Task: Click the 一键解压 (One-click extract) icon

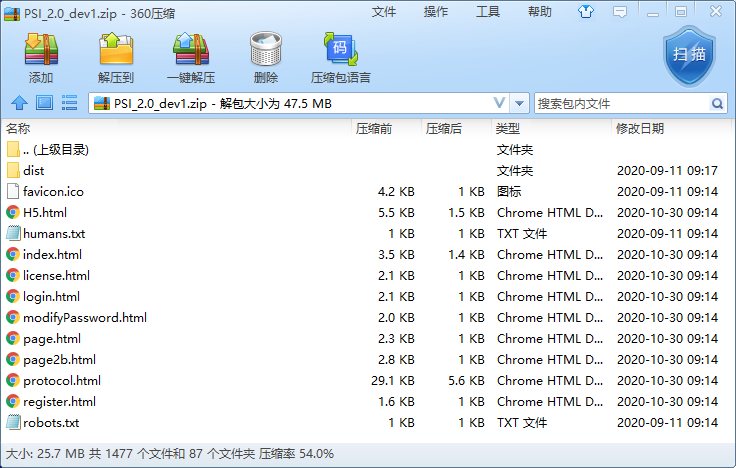Action: pyautogui.click(x=197, y=57)
